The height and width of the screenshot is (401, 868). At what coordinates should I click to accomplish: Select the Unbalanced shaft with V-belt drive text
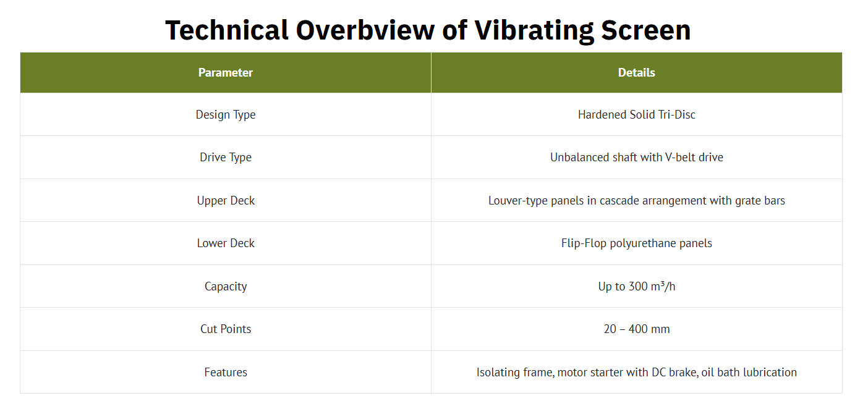637,157
